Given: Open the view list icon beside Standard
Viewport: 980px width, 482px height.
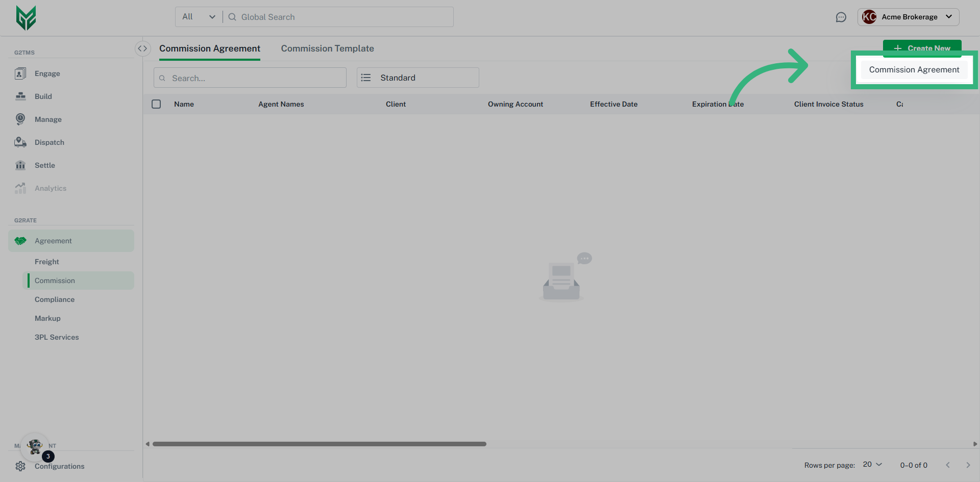Looking at the screenshot, I should [365, 77].
